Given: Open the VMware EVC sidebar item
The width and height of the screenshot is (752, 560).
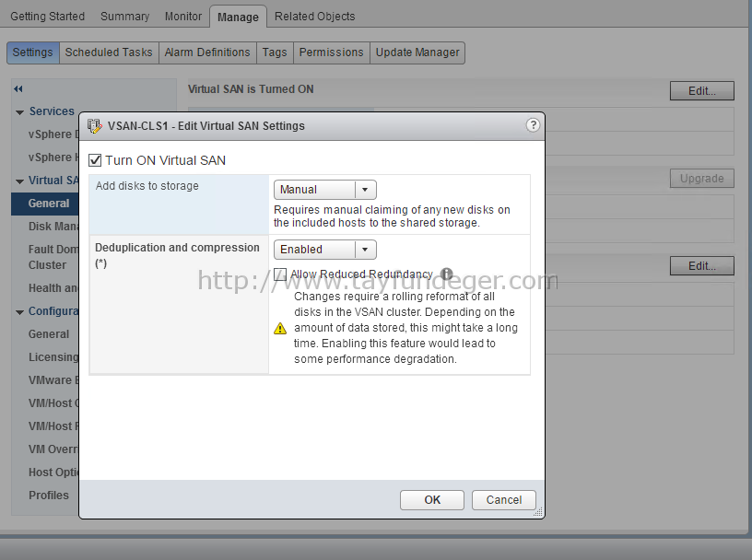Looking at the screenshot, I should tap(53, 380).
